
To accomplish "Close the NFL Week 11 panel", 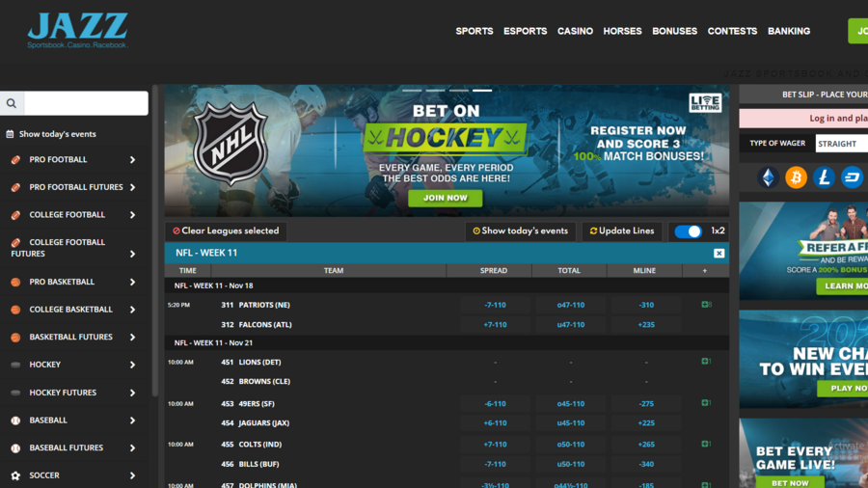I will [x=719, y=253].
